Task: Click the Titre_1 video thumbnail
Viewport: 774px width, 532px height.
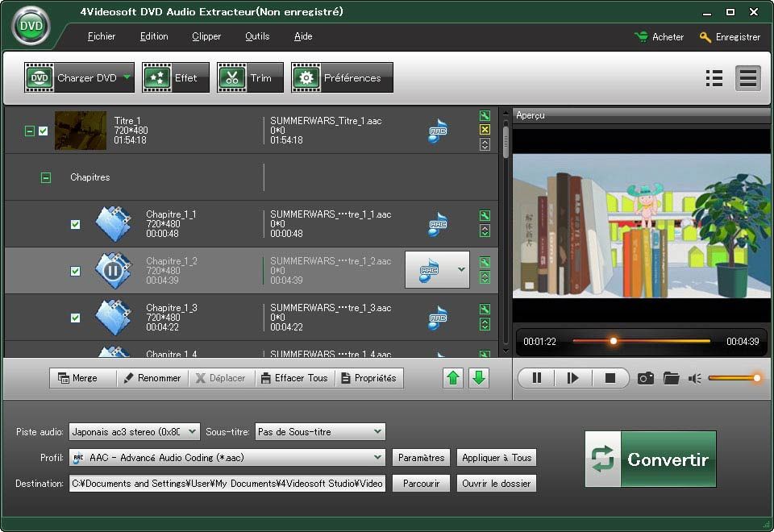Action: click(81, 131)
